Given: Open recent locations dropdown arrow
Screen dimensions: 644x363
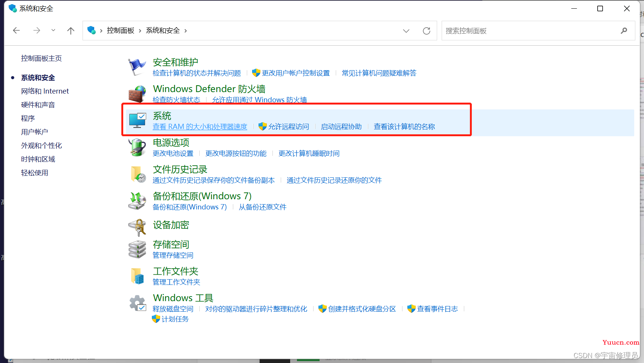Looking at the screenshot, I should coord(53,31).
